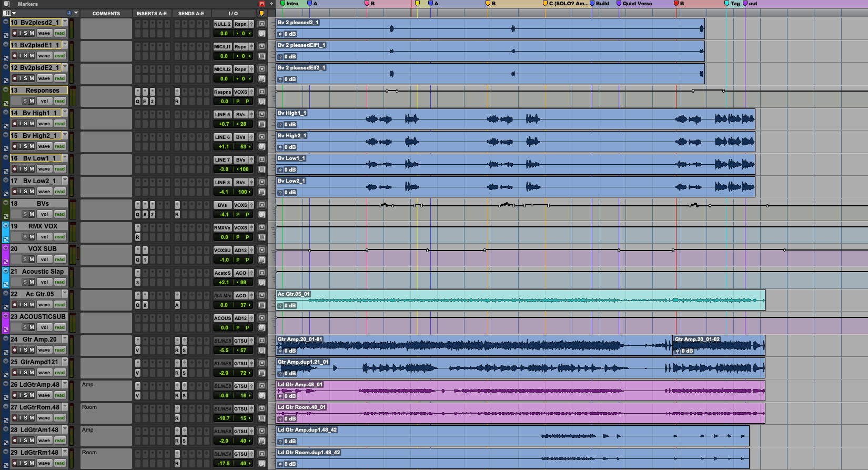Click the out marker
The width and height of the screenshot is (868, 470).
(x=750, y=4)
